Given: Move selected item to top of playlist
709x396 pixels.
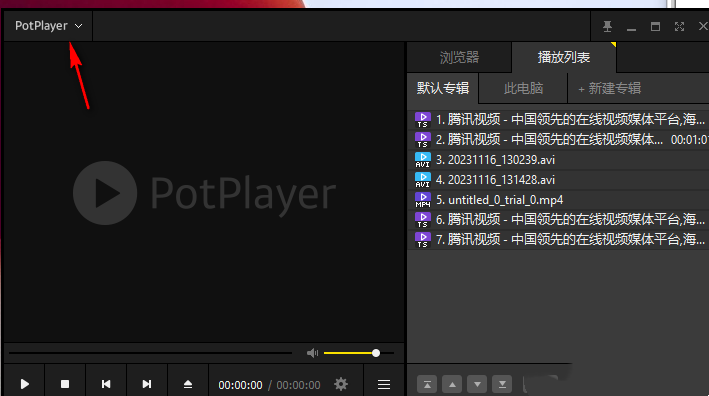Looking at the screenshot, I should (x=427, y=384).
